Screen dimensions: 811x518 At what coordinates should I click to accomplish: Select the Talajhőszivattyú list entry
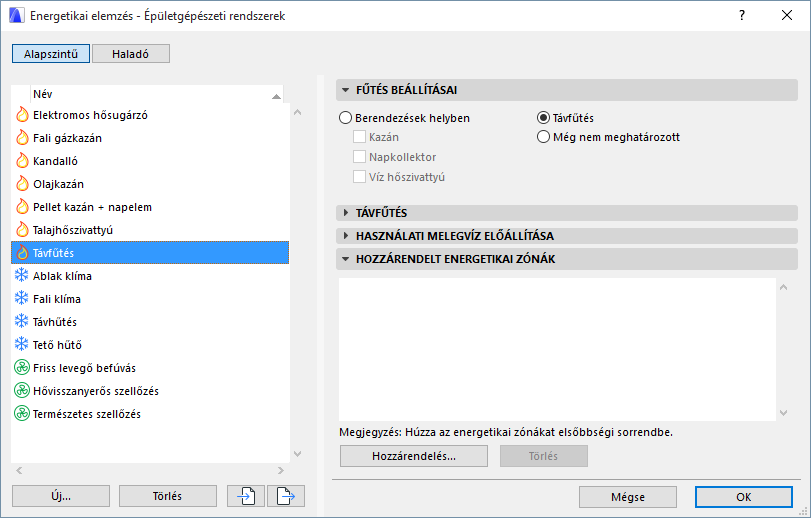(x=150, y=230)
